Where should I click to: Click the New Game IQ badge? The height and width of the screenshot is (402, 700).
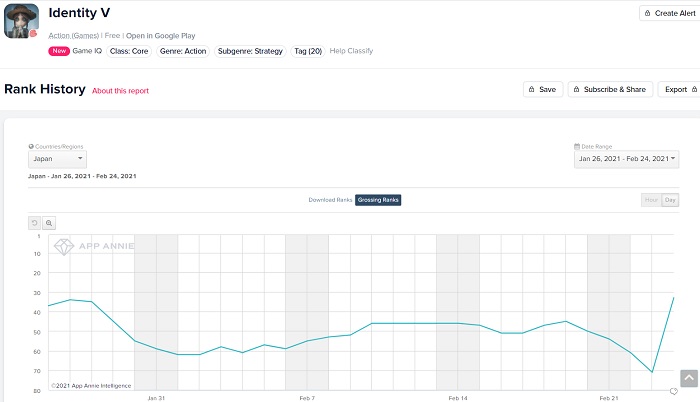59,51
